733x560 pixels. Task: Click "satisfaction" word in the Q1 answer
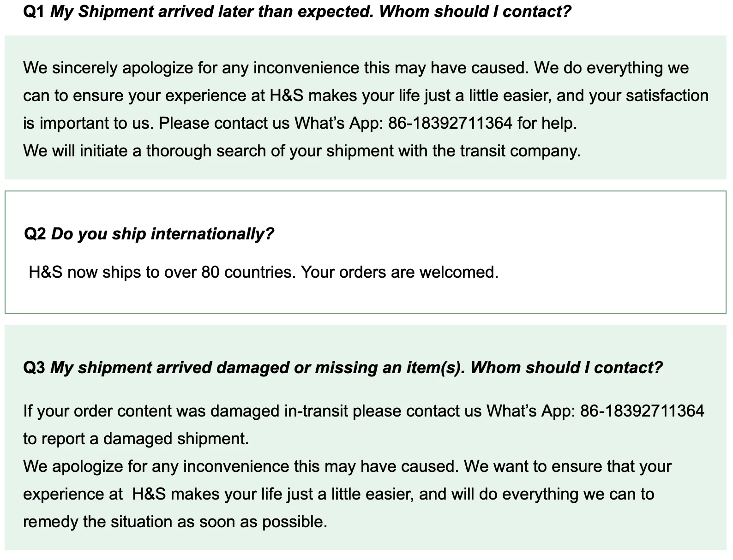click(667, 95)
